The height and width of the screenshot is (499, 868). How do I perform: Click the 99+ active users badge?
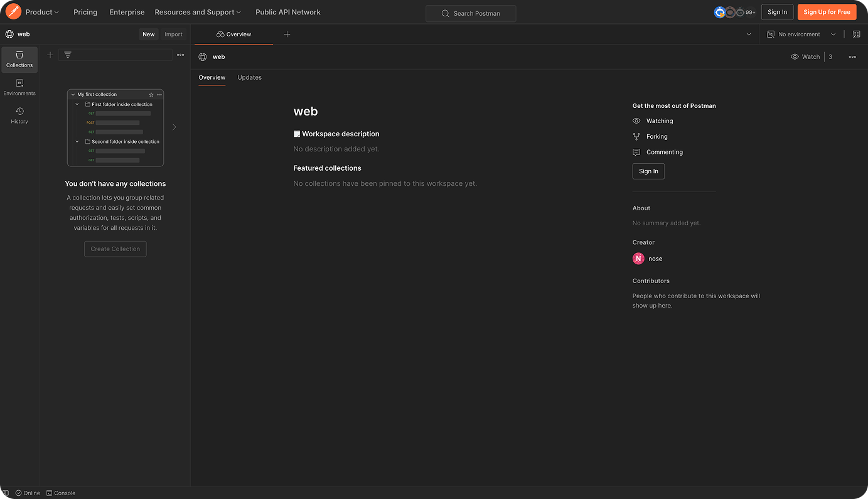[751, 12]
